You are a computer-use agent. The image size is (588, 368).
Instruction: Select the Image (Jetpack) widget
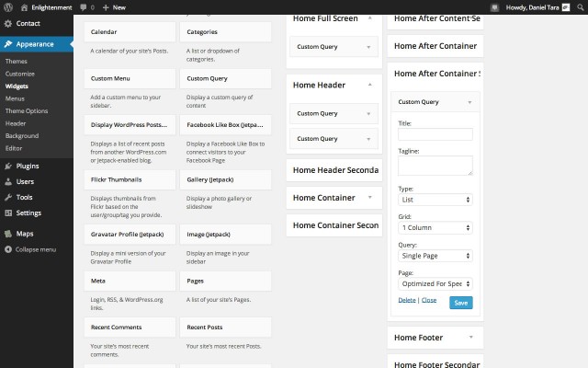[225, 235]
